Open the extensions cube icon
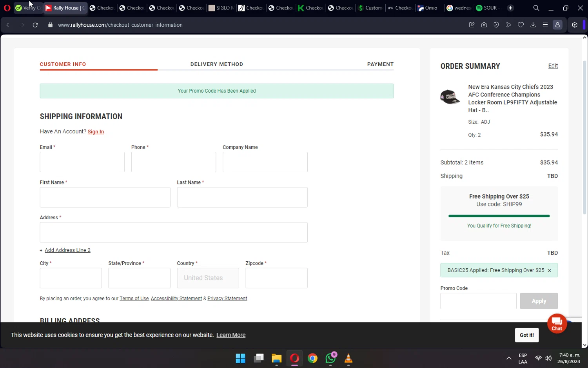Image resolution: width=588 pixels, height=368 pixels. pos(575,25)
